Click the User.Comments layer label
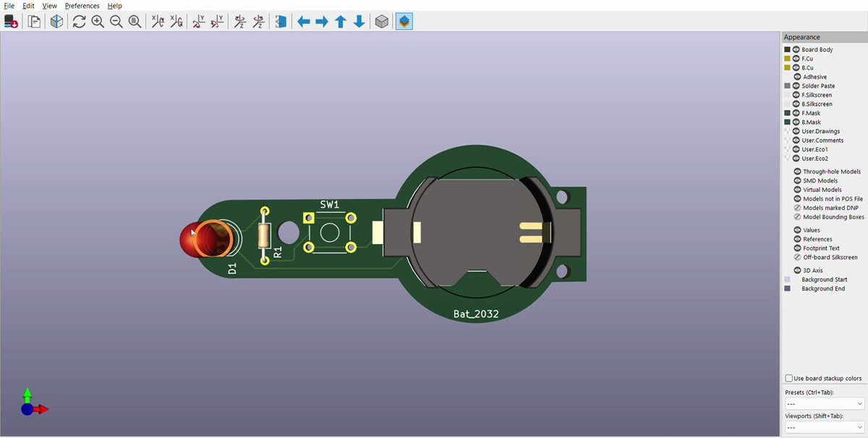This screenshot has height=438, width=868. 822,140
